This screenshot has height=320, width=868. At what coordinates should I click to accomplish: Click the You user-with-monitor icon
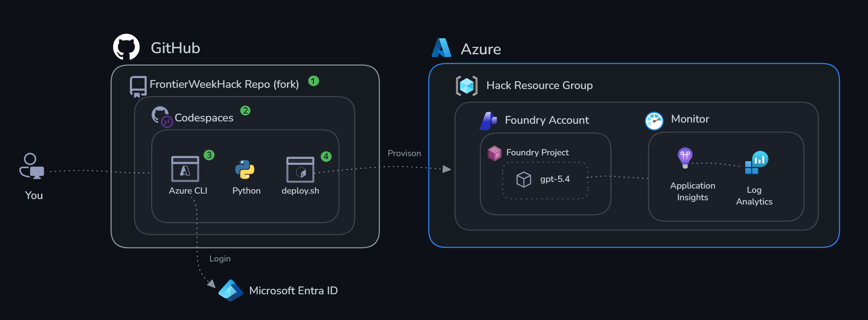(32, 166)
